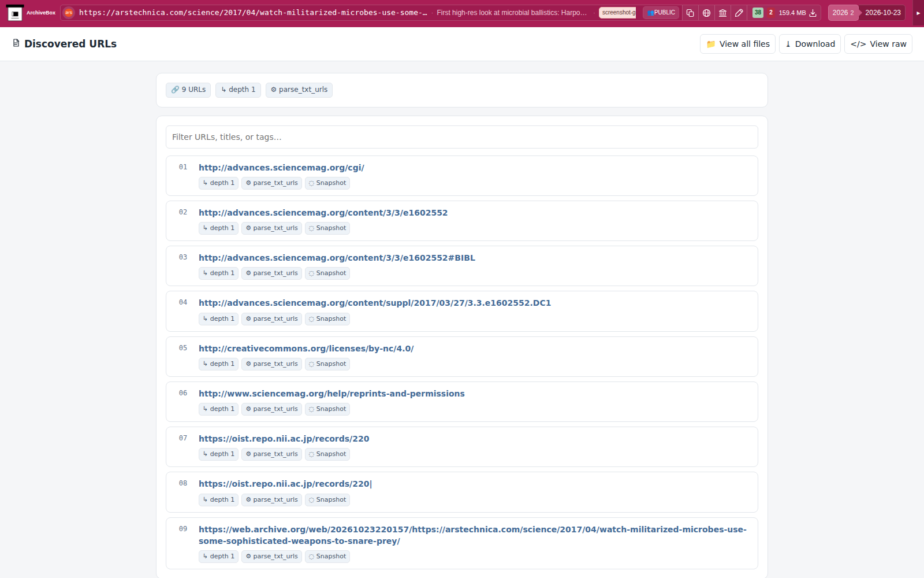The height and width of the screenshot is (578, 924).
Task: Click the pencil edit icon
Action: (739, 13)
